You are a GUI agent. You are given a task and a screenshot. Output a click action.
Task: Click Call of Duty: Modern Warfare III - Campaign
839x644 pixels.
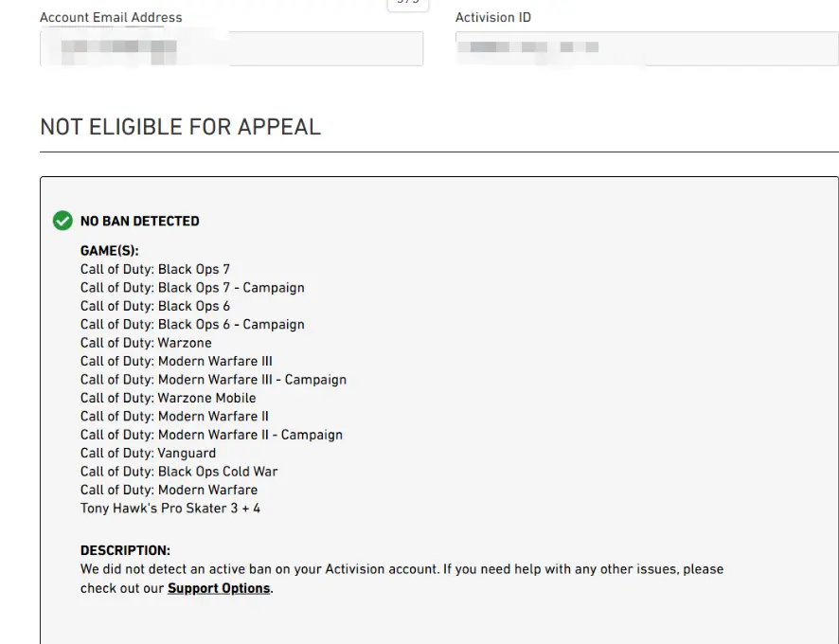coord(213,380)
